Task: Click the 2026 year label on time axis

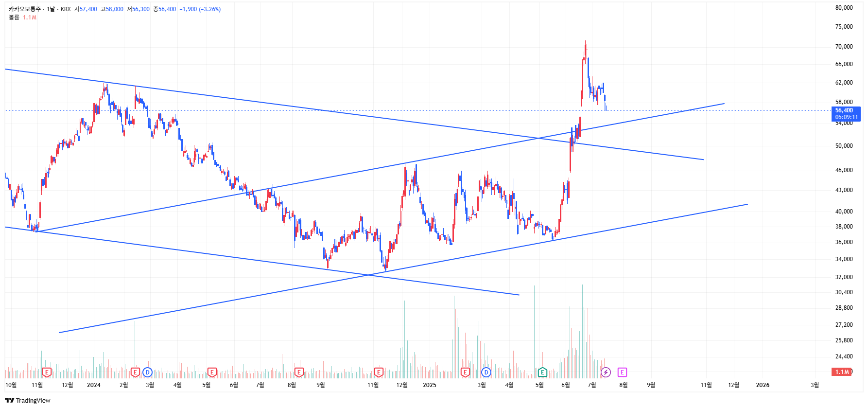Action: (763, 385)
